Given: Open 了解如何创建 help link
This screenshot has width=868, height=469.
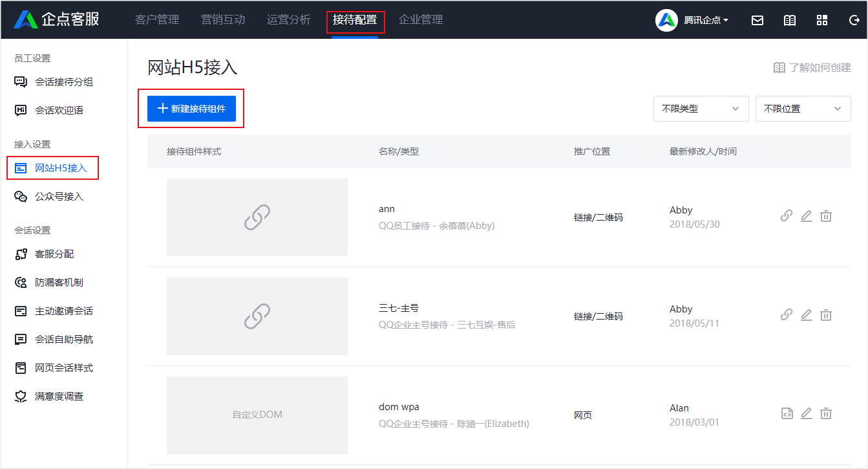Looking at the screenshot, I should [x=812, y=67].
